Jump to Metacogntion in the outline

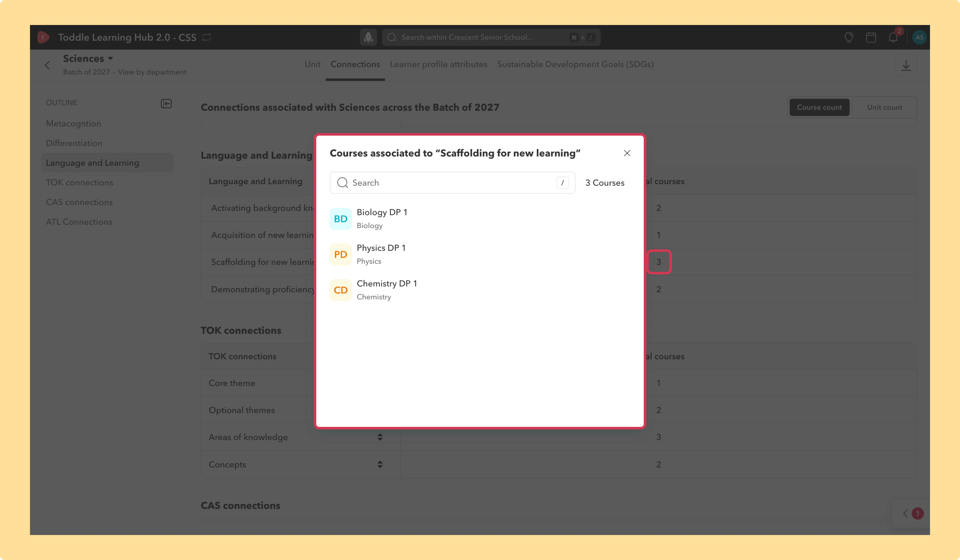click(x=74, y=123)
